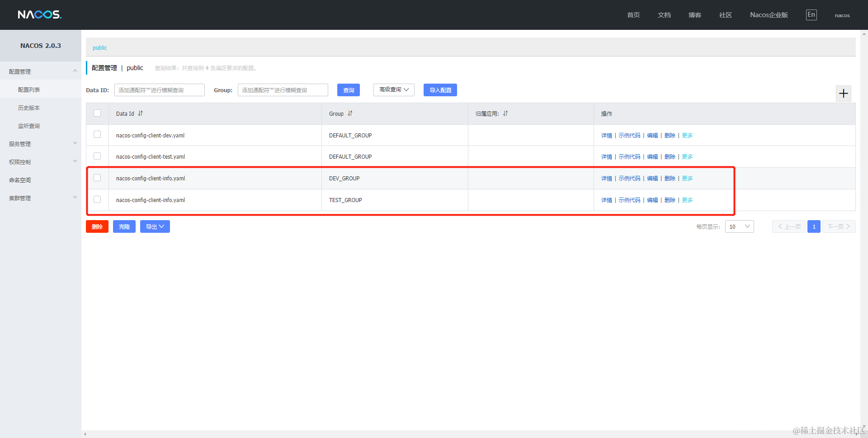Click nacos-config-client-test.yaml Data Id cell
This screenshot has height=438, width=868.
[151, 157]
